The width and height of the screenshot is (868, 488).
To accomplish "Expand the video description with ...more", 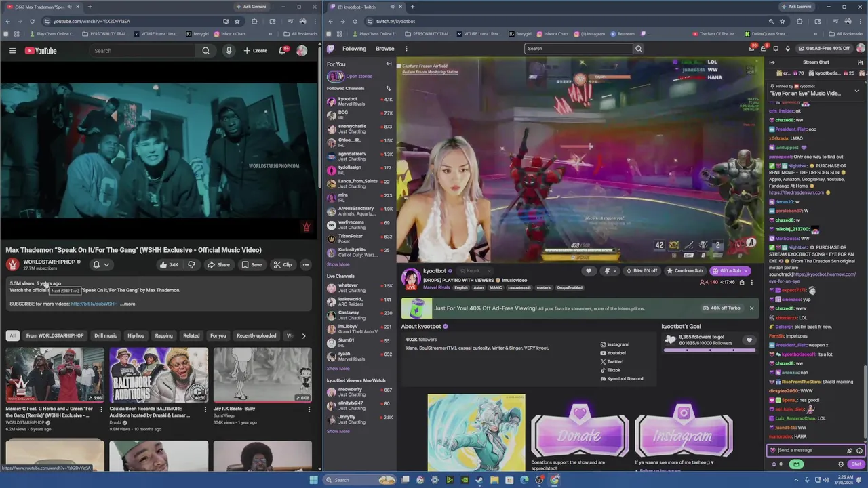I will [128, 304].
